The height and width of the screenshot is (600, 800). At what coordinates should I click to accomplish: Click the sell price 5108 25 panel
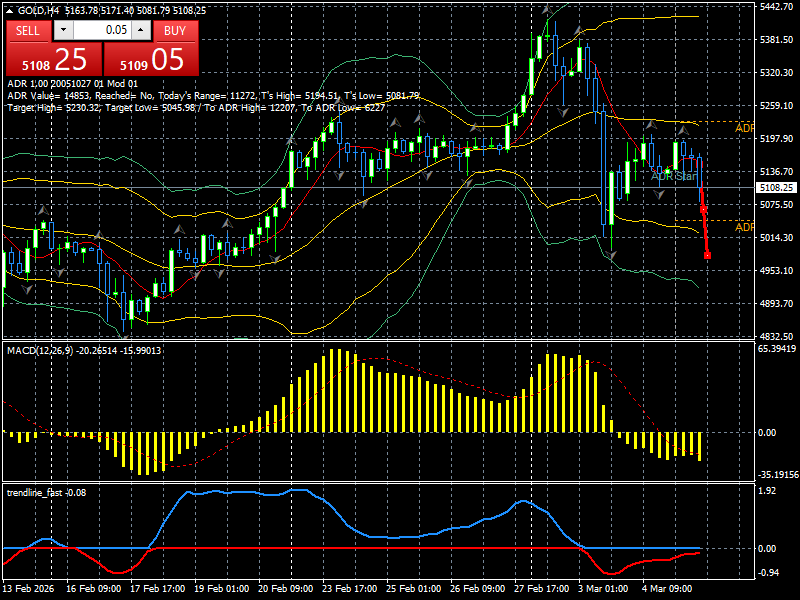tap(54, 59)
